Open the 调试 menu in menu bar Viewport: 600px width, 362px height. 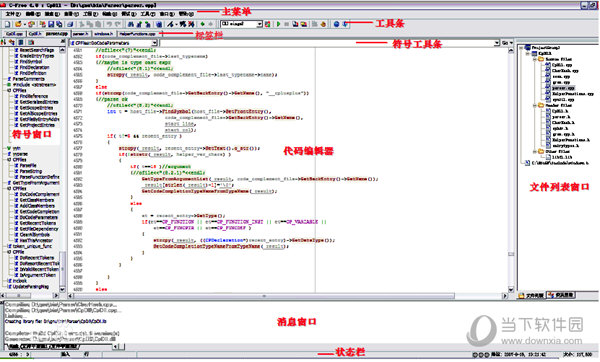(129, 14)
